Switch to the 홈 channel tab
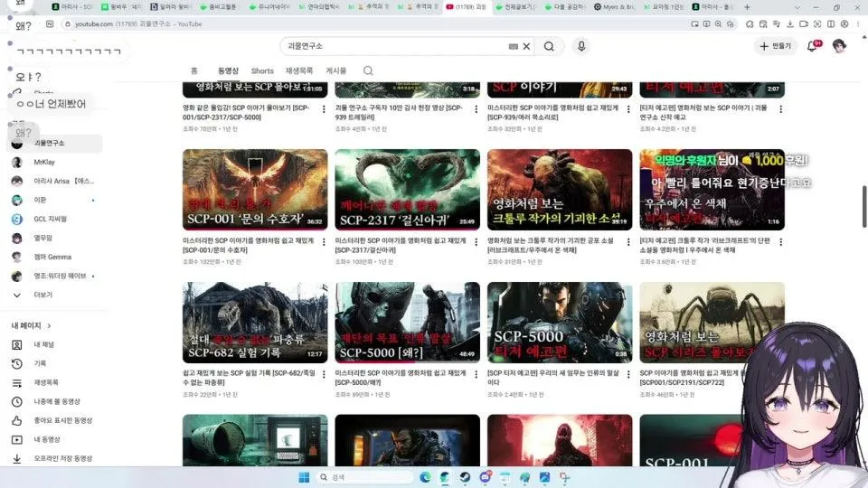Viewport: 868px width, 488px height. coord(193,70)
